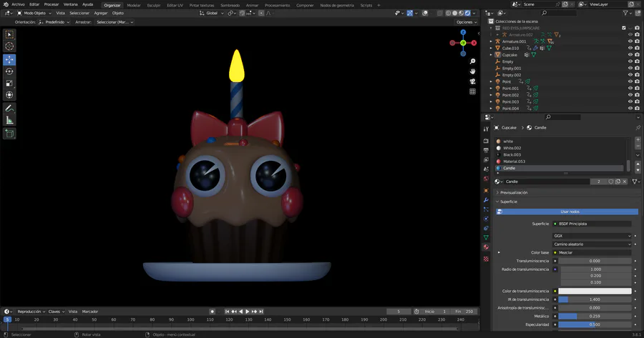Toggle proportional editing in viewport header
644x338 pixels.
click(x=261, y=13)
